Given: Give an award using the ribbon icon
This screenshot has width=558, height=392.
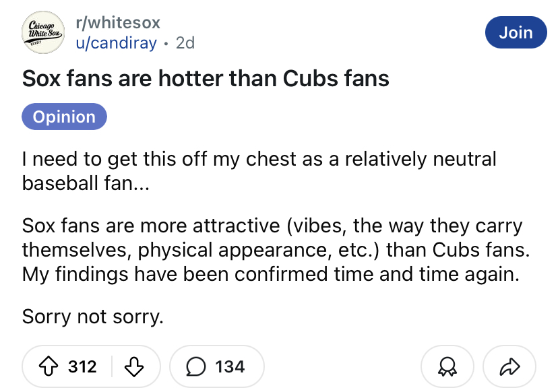Looking at the screenshot, I should [447, 366].
